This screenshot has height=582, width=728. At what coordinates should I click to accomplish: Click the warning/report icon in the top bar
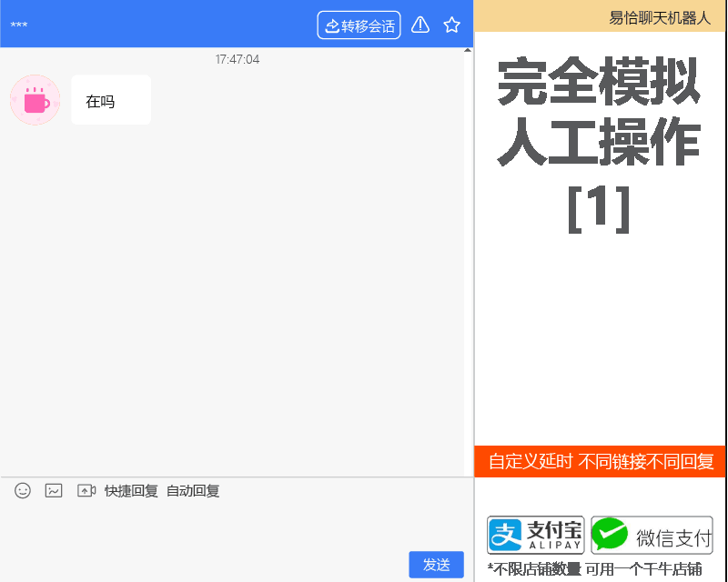pos(420,25)
